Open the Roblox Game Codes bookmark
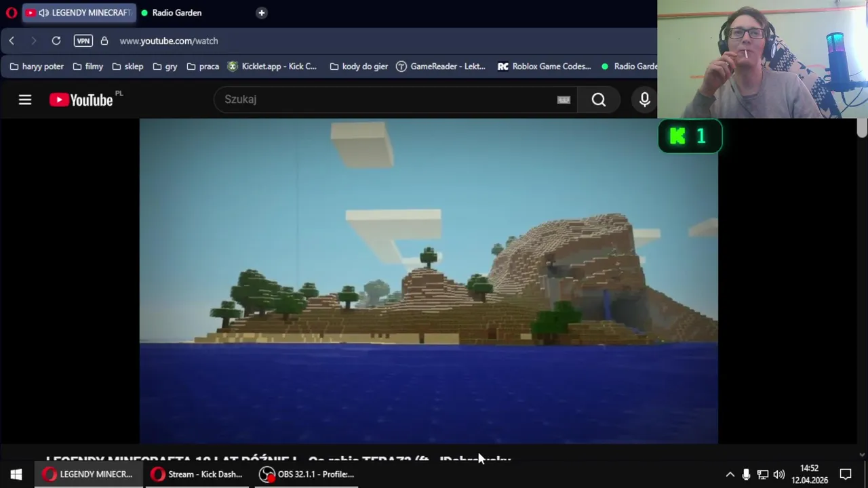This screenshot has width=868, height=488. [x=545, y=66]
